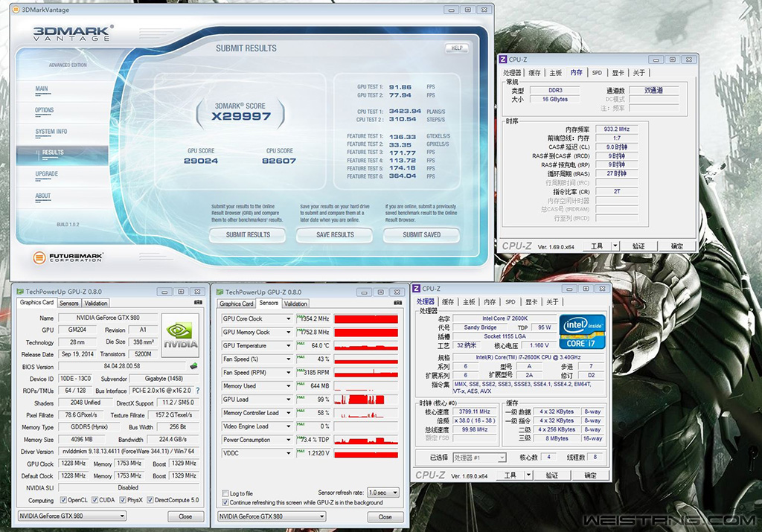Click the Bus Interface question mark icon

coord(197,390)
